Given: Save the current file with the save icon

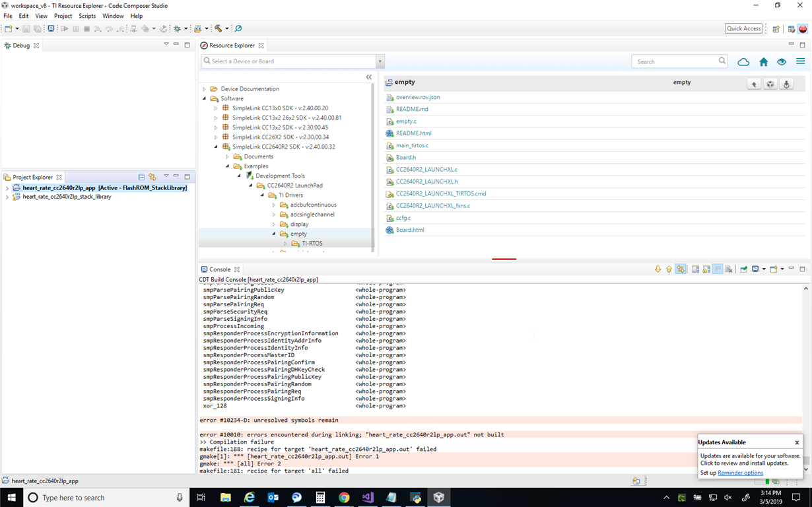Looking at the screenshot, I should pos(25,28).
